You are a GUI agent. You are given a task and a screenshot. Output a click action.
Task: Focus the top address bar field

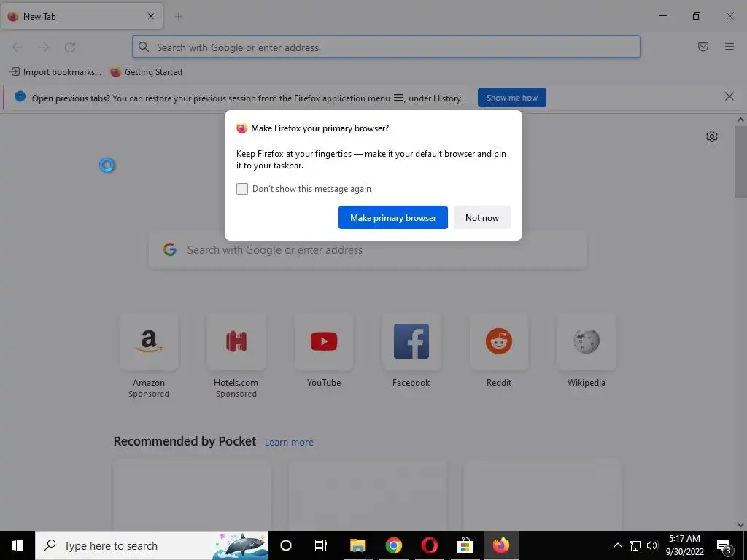(387, 47)
